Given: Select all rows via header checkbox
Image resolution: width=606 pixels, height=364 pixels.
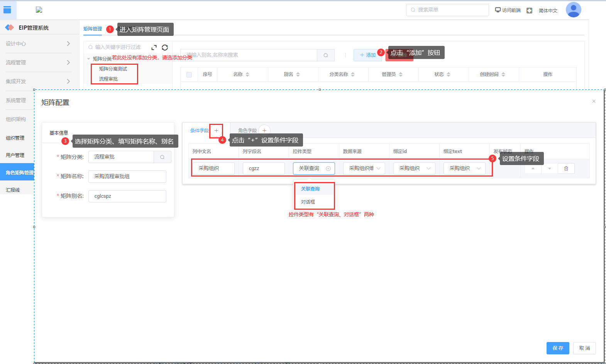Looking at the screenshot, I should coord(189,75).
